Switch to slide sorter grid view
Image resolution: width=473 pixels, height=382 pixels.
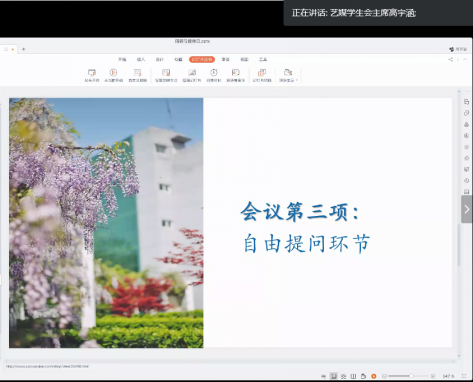(x=343, y=376)
